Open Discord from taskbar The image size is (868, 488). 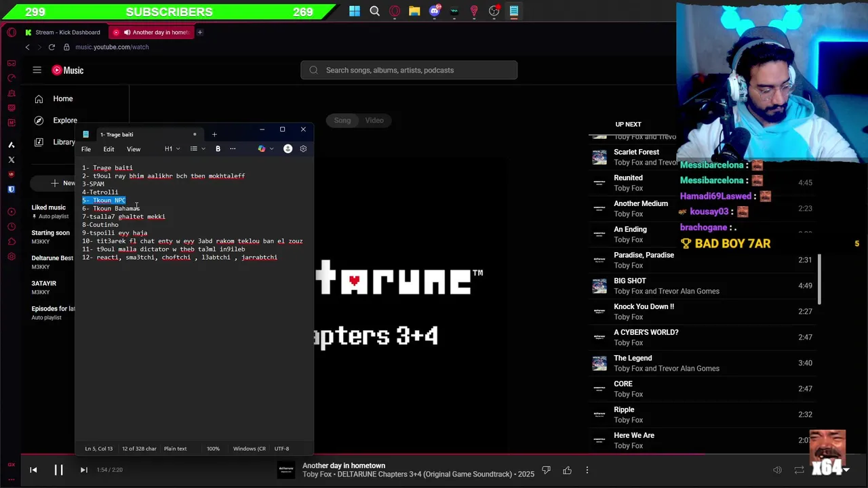434,11
